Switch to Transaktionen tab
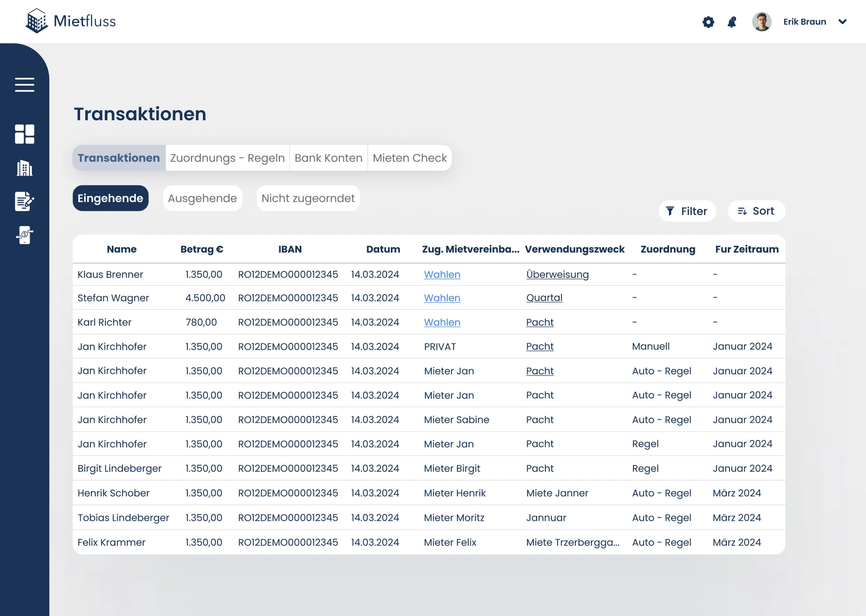866x616 pixels. pyautogui.click(x=119, y=158)
